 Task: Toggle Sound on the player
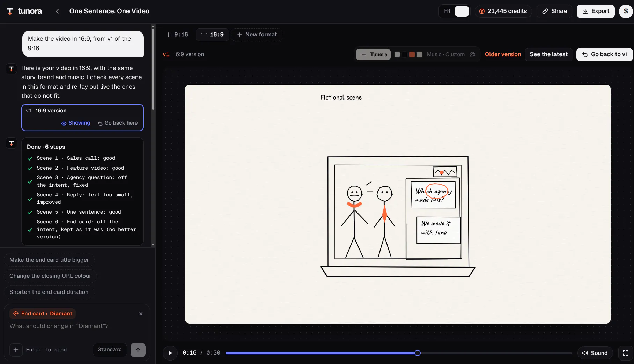coord(595,353)
